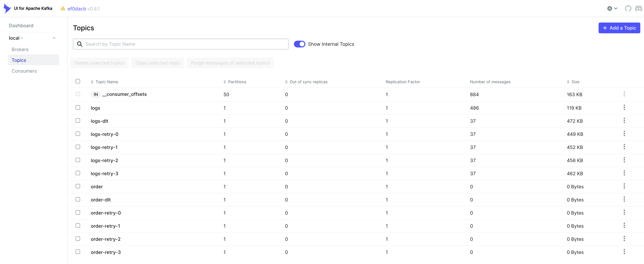Open the kebab menu for the logs topic
This screenshot has height=264, width=644.
tap(624, 107)
